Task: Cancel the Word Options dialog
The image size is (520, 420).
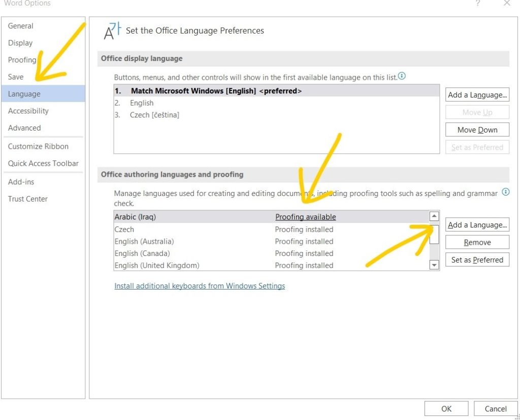Action: pos(496,409)
